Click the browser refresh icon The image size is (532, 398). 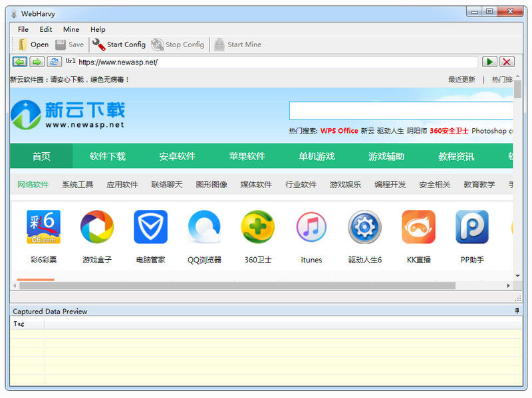point(54,62)
